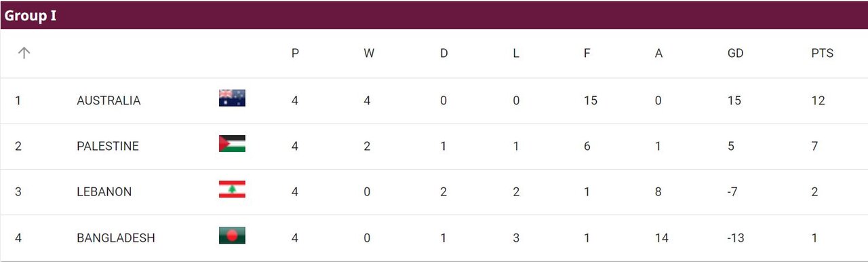The image size is (868, 262).
Task: Open the AUSTRALIA team link
Action: 108,100
